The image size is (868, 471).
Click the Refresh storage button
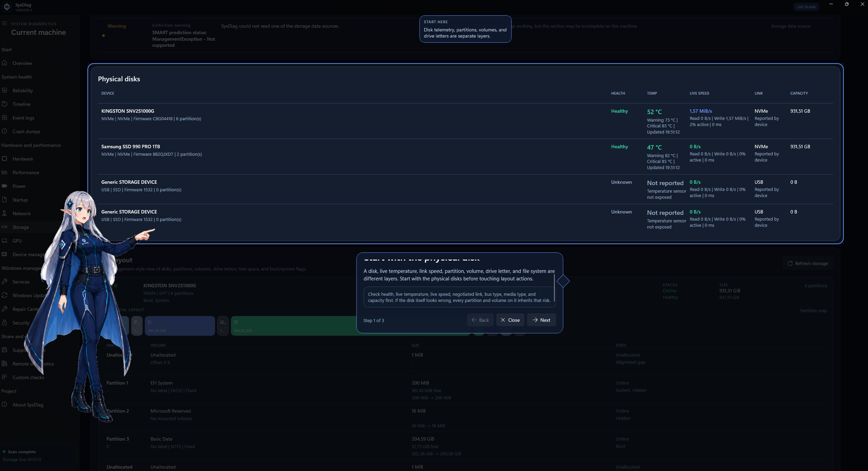tap(808, 263)
